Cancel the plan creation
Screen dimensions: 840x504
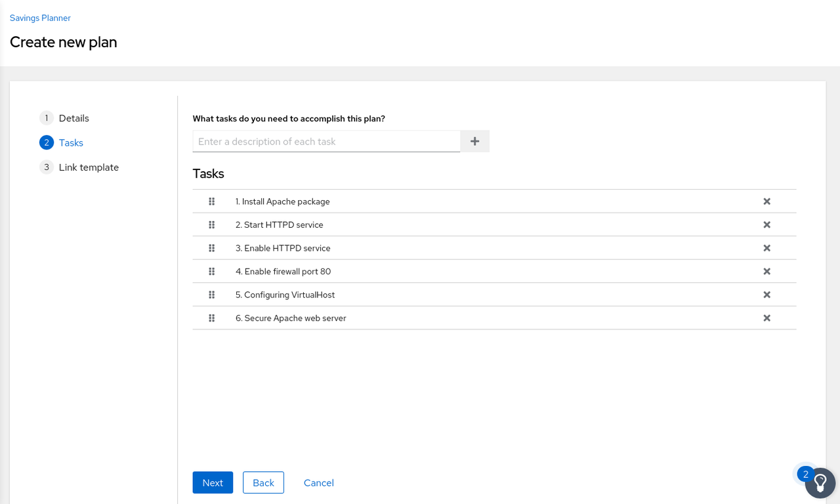pyautogui.click(x=318, y=482)
